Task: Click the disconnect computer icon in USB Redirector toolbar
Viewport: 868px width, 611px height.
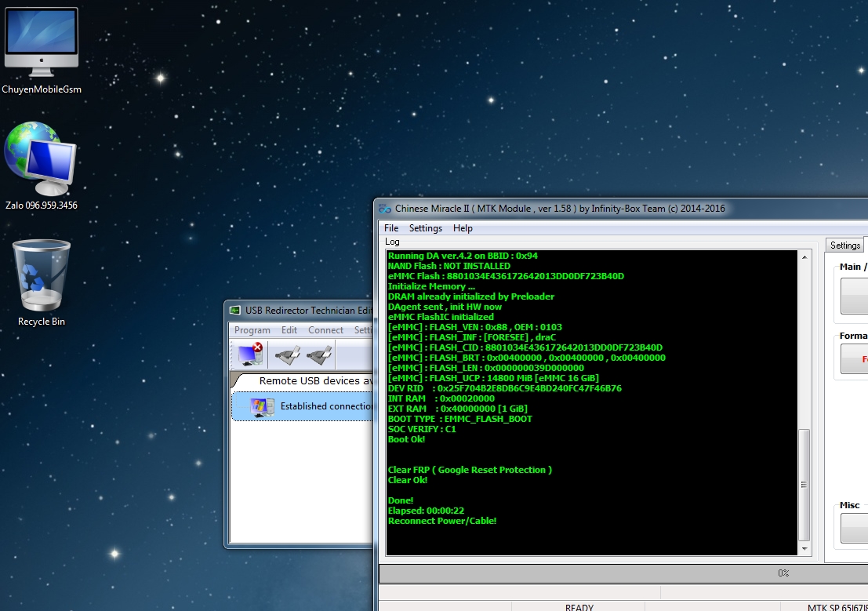Action: coord(249,354)
